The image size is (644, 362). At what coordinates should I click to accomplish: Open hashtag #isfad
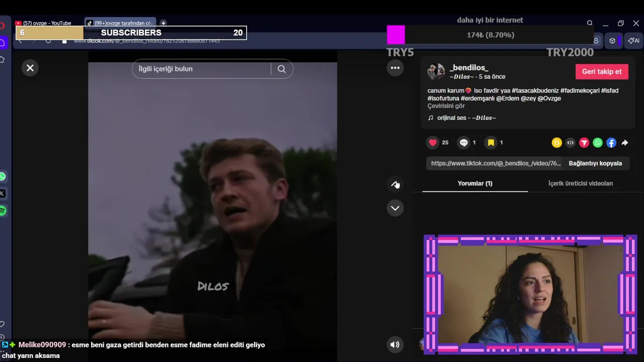(610, 90)
